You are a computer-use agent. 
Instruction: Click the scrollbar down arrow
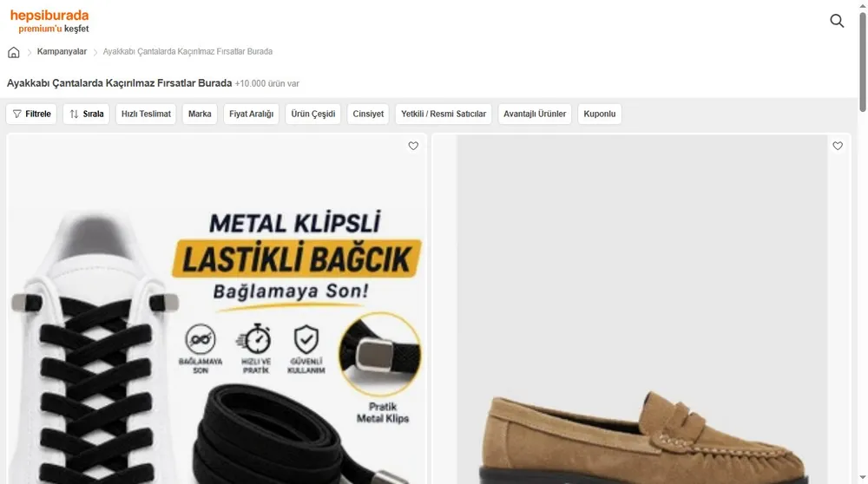863,477
